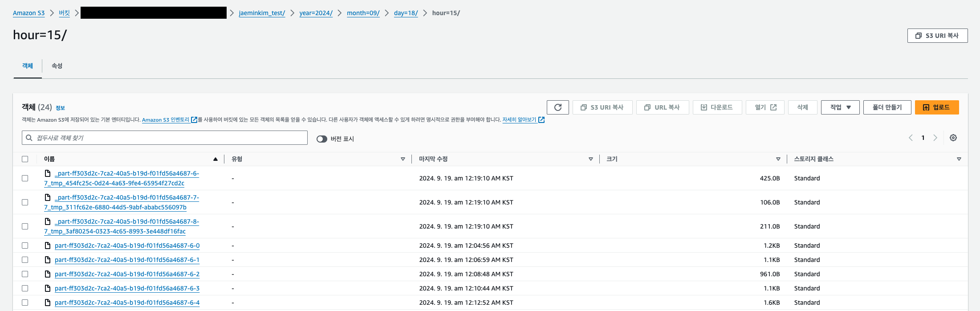Click the 폴더 만들기 button
Screen dimensions: 980x311
click(x=887, y=107)
